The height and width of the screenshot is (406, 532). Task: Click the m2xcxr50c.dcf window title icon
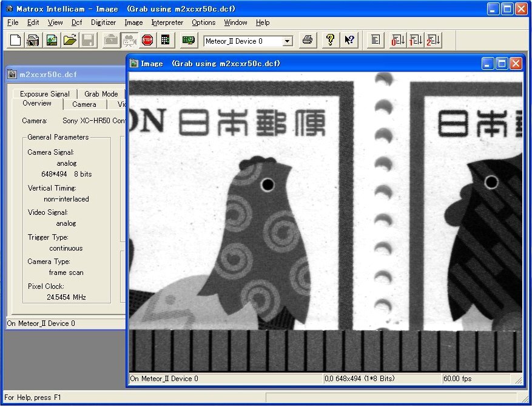click(12, 75)
